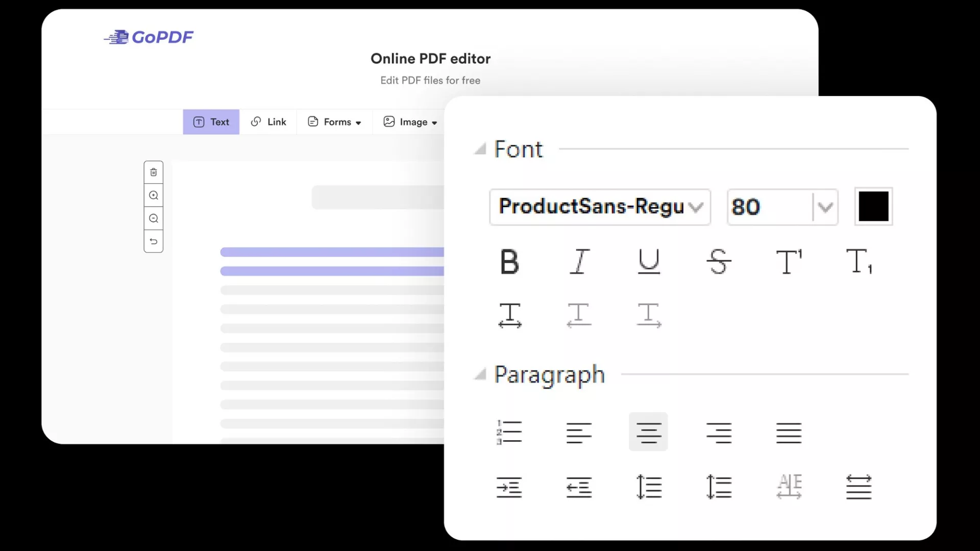Click the undo arrow icon
The height and width of the screenshot is (551, 980).
point(154,241)
